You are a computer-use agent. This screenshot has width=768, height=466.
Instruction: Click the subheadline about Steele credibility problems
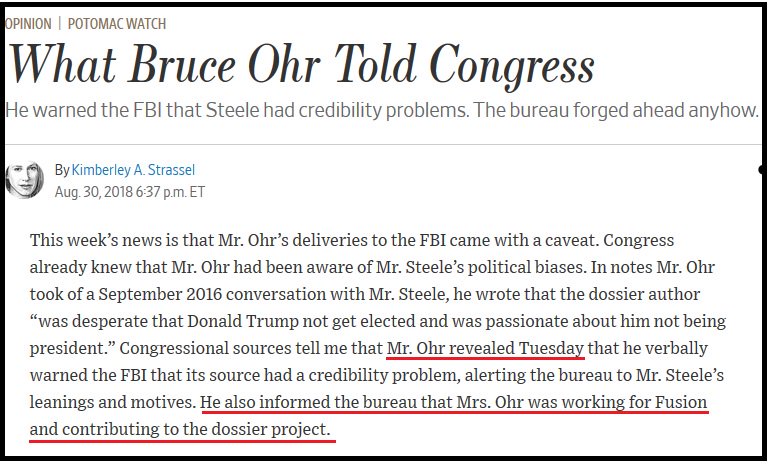[382, 110]
